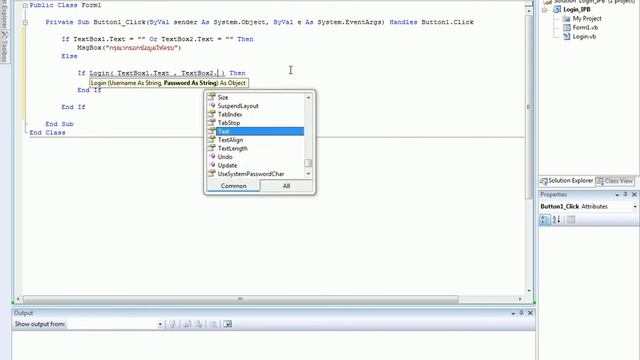This screenshot has width=640, height=360.
Task: Click the Undo method icon
Action: (x=212, y=156)
